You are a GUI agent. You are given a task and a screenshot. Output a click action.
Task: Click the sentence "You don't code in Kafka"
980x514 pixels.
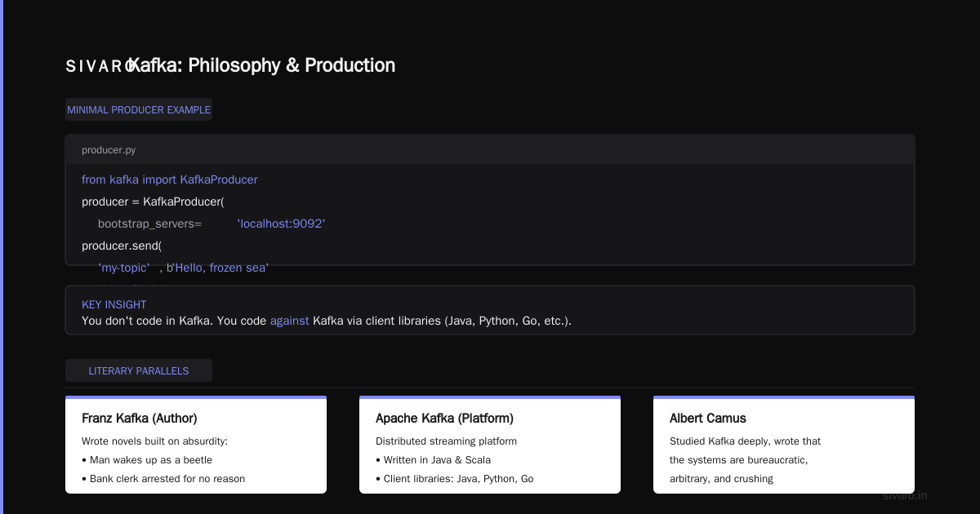point(148,321)
